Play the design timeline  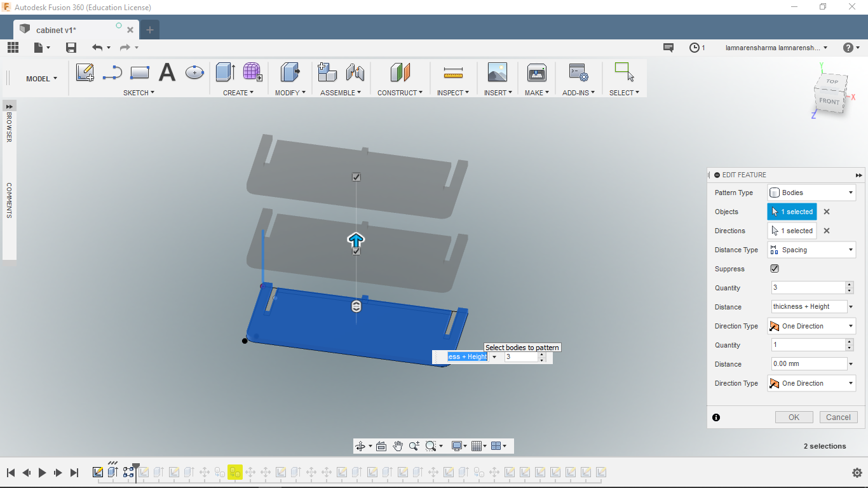(43, 473)
